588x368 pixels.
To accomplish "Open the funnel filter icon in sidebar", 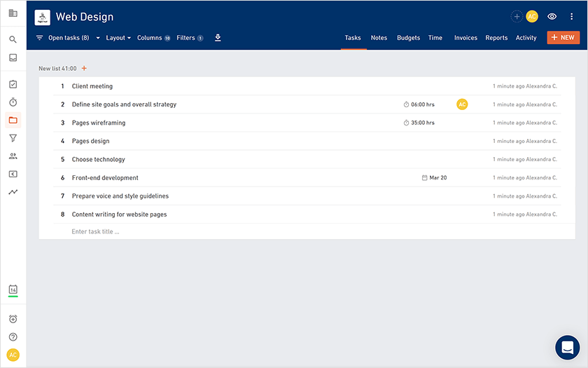I will 13,138.
